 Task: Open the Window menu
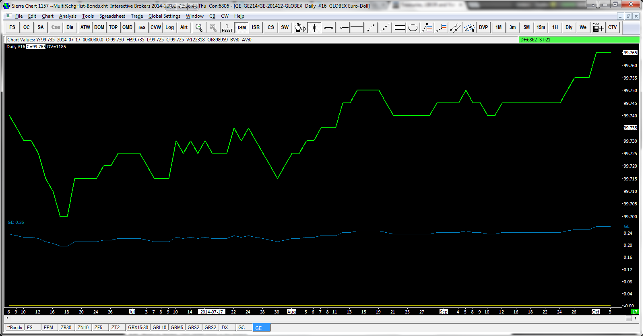195,16
